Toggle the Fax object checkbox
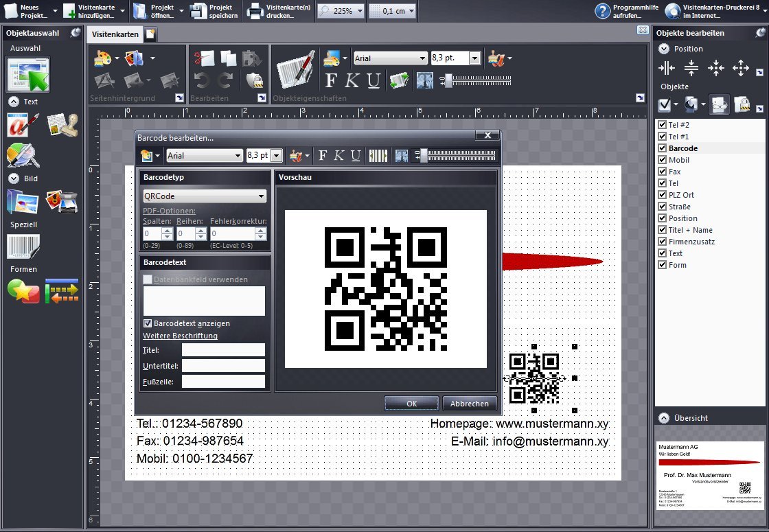The height and width of the screenshot is (532, 769). click(662, 172)
